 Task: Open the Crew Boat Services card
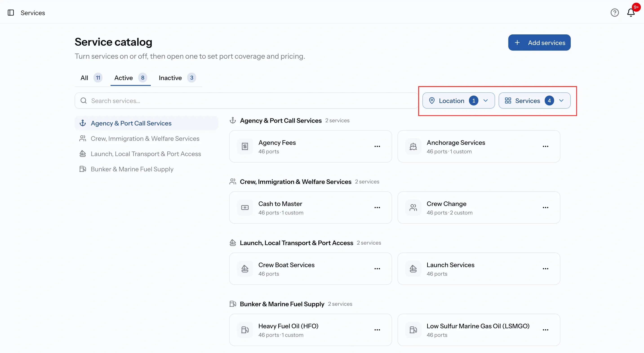click(x=311, y=269)
